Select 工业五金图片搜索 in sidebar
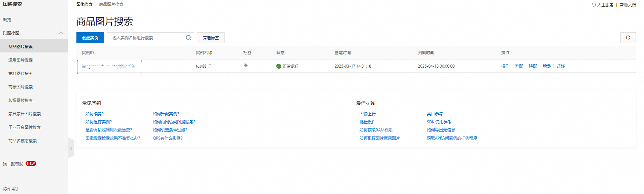Viewport: 644px width, 194px height. (x=25, y=127)
